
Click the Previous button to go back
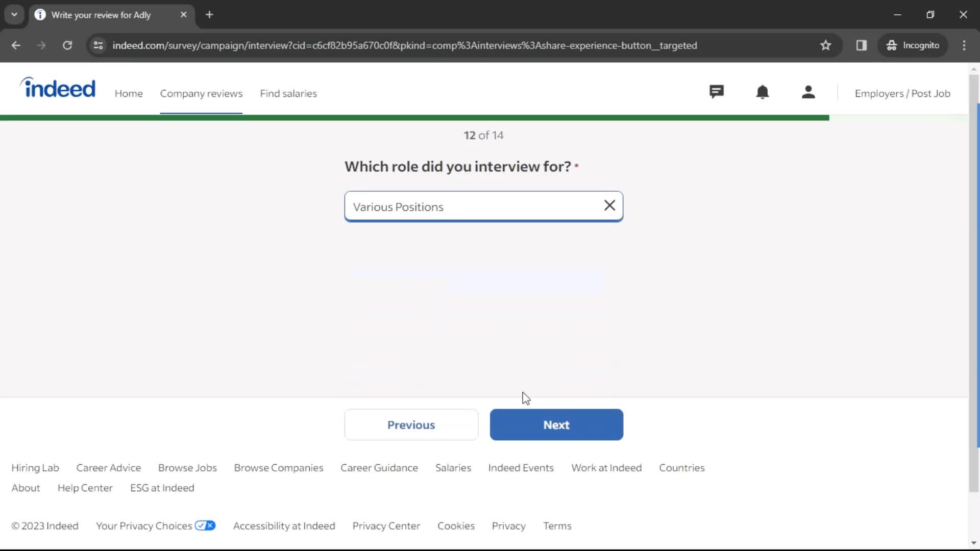pos(411,424)
